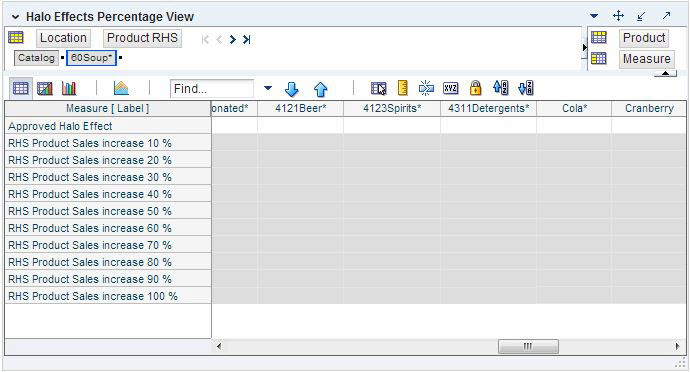Click horizontal scrollbar right arrow
690x372 pixels.
678,346
